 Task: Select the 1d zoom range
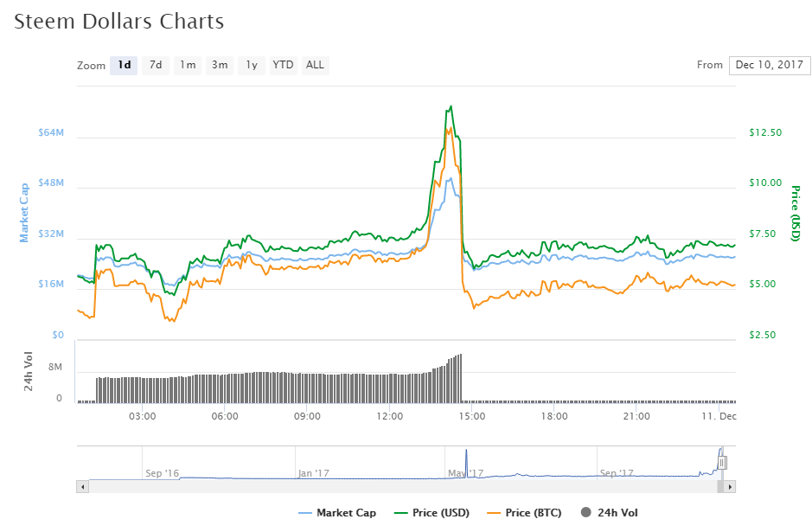[x=124, y=65]
